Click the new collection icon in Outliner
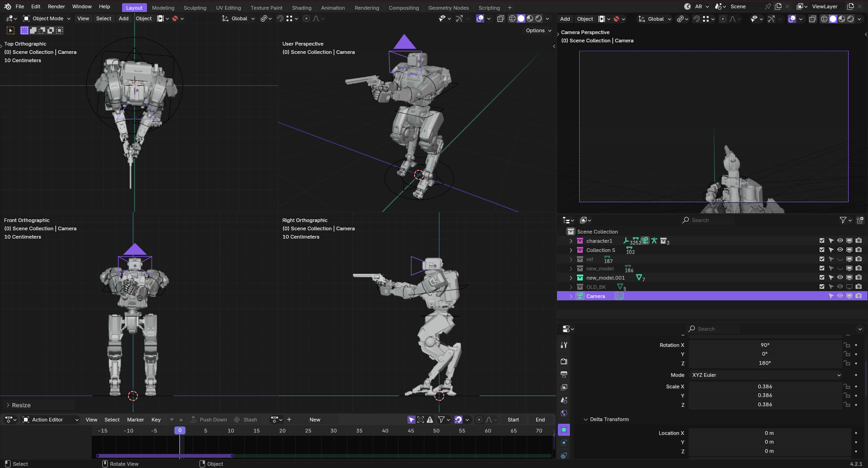The image size is (868, 468). [x=860, y=221]
